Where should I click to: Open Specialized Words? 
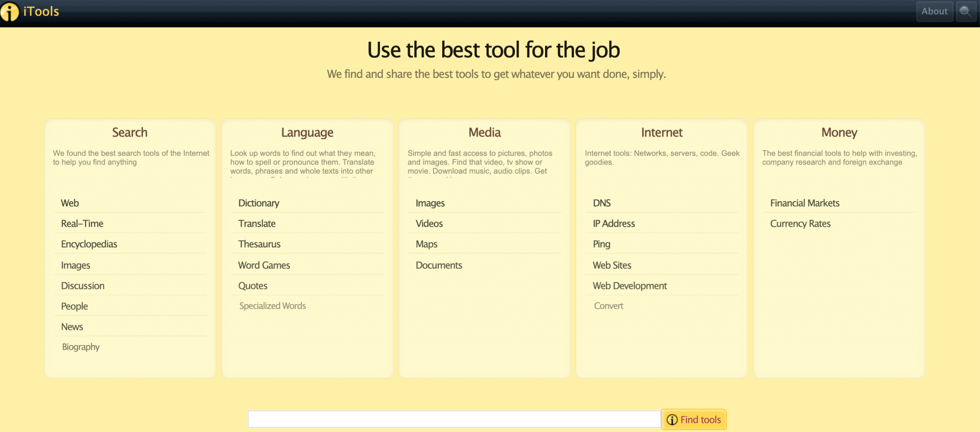click(273, 306)
